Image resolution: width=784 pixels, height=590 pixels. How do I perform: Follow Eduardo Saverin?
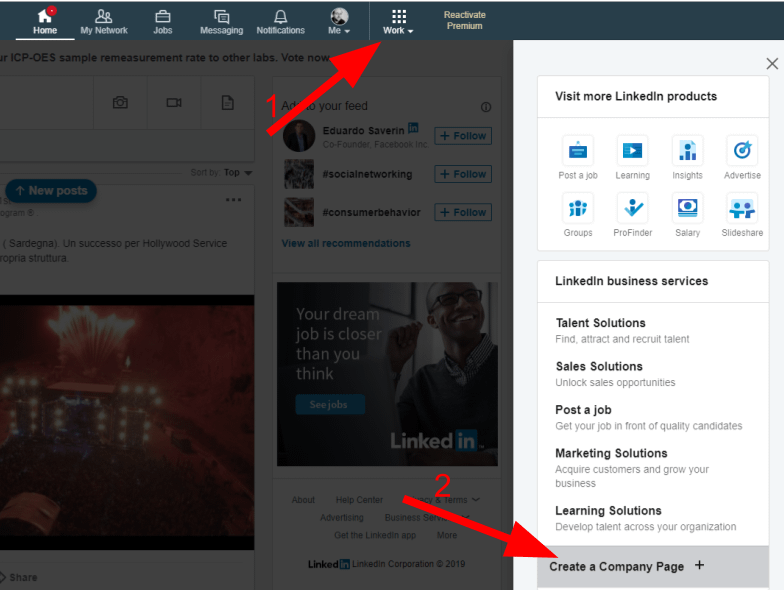463,136
